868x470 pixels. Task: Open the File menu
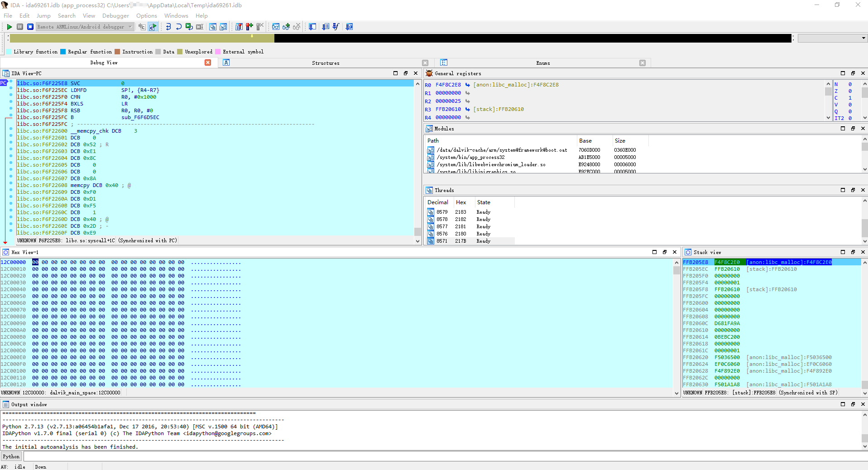tap(8, 15)
